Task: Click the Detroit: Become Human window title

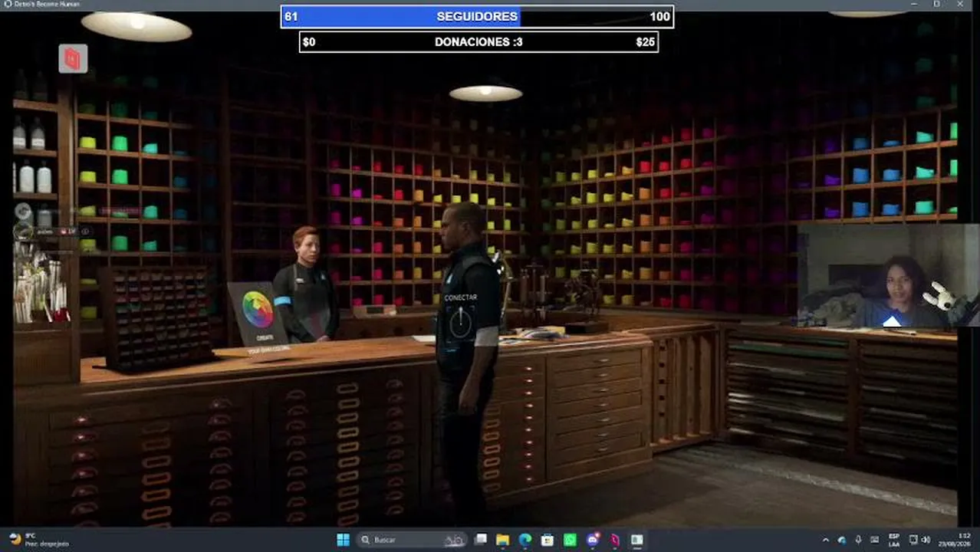Action: coord(47,4)
